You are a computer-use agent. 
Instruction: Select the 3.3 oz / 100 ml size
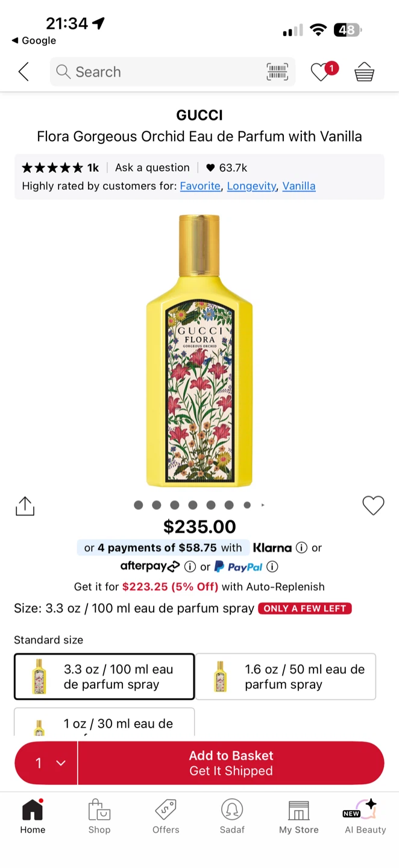pos(104,676)
